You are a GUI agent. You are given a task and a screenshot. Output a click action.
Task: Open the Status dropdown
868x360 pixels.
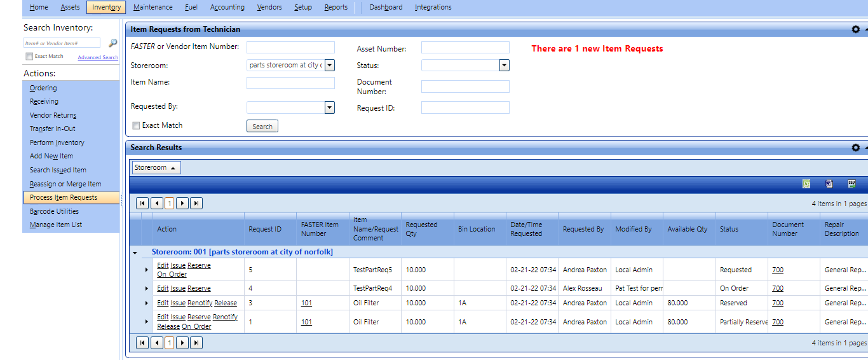(x=504, y=66)
